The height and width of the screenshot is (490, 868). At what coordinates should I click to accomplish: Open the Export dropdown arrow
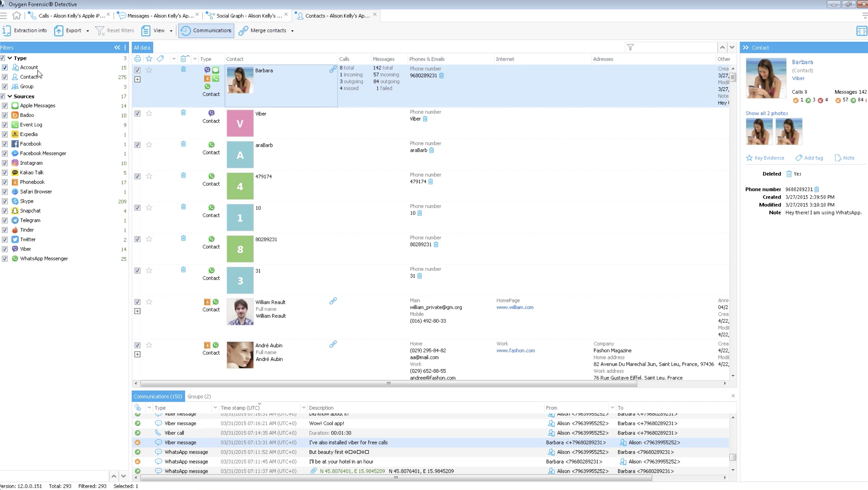tap(88, 31)
